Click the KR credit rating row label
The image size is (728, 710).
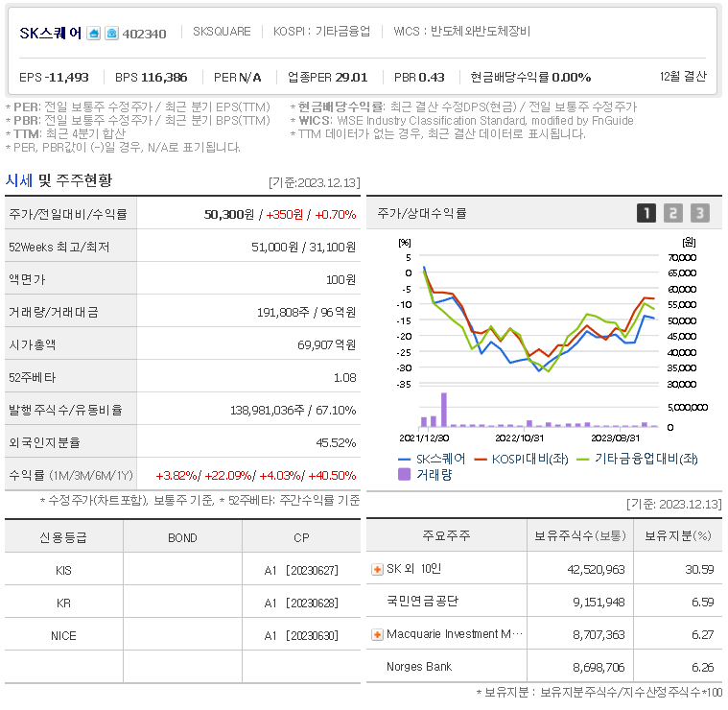(63, 603)
